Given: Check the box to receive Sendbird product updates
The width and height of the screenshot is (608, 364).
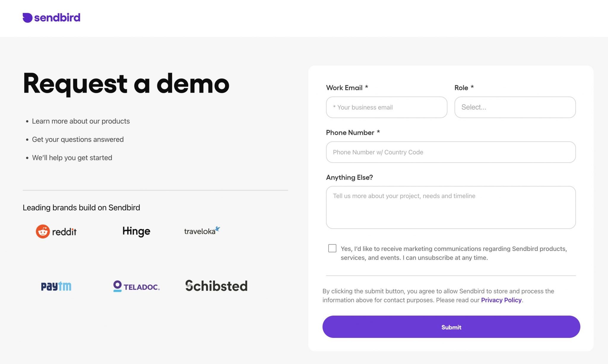Looking at the screenshot, I should coord(332,248).
